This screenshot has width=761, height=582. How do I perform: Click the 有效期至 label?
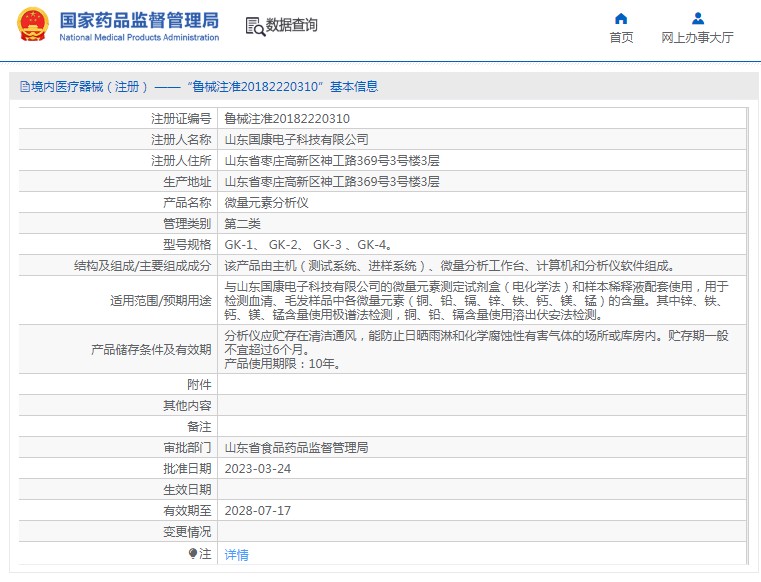pyautogui.click(x=187, y=511)
